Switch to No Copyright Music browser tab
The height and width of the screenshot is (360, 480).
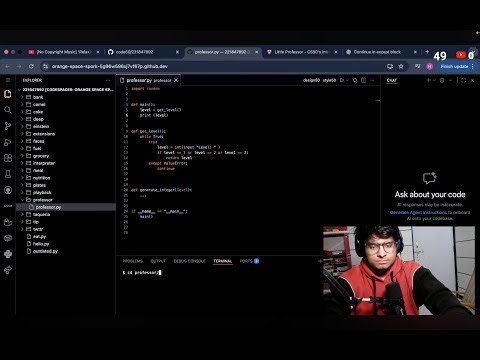coord(63,52)
